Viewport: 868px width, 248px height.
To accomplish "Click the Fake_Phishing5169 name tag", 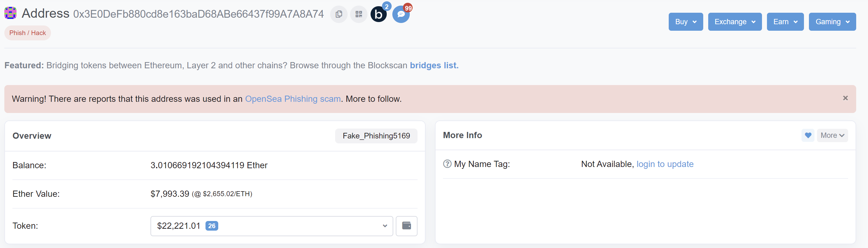I will pyautogui.click(x=376, y=136).
